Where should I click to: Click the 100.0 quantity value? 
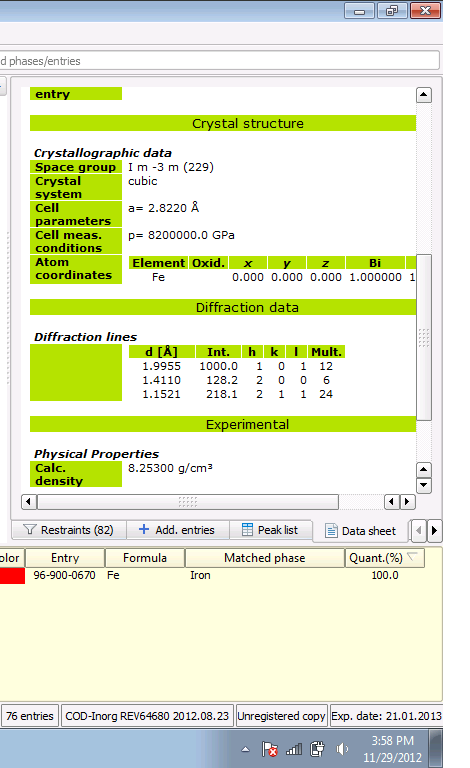385,575
